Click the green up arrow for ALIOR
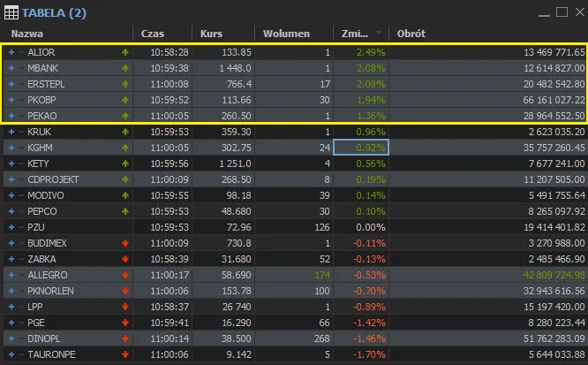 [x=125, y=52]
